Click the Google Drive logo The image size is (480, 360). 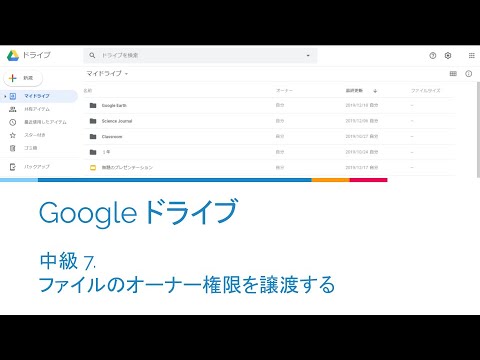(x=13, y=55)
